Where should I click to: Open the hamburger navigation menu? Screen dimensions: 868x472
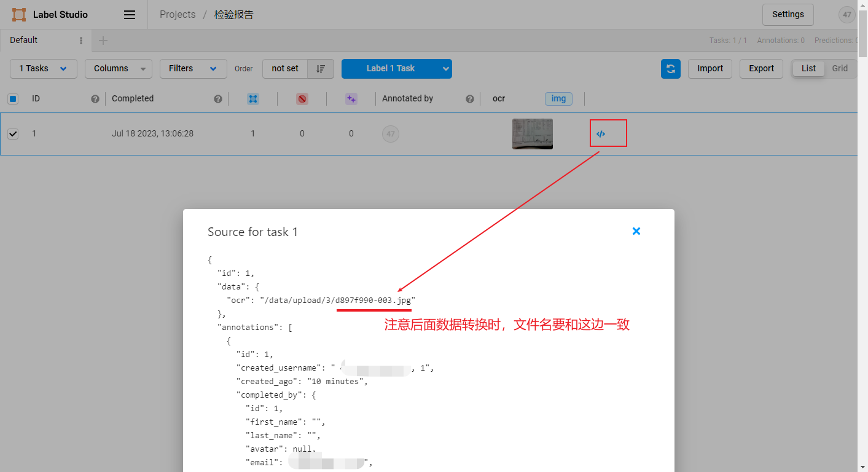(130, 15)
